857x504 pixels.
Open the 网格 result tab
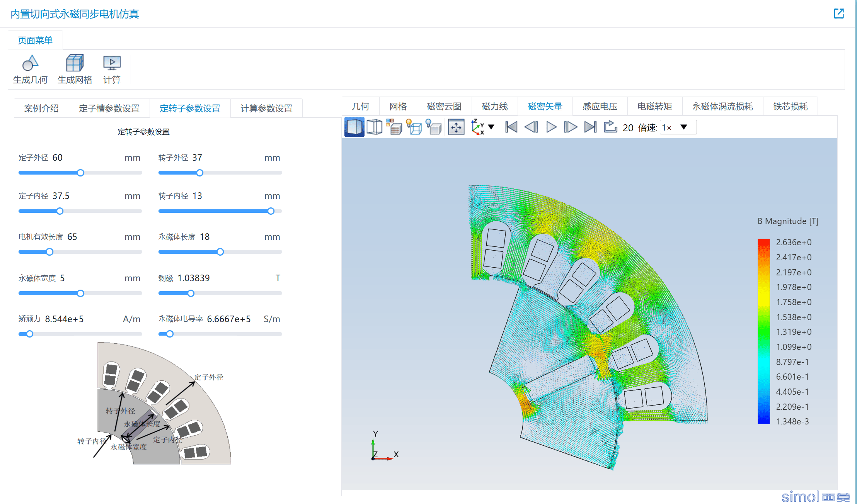pyautogui.click(x=398, y=106)
